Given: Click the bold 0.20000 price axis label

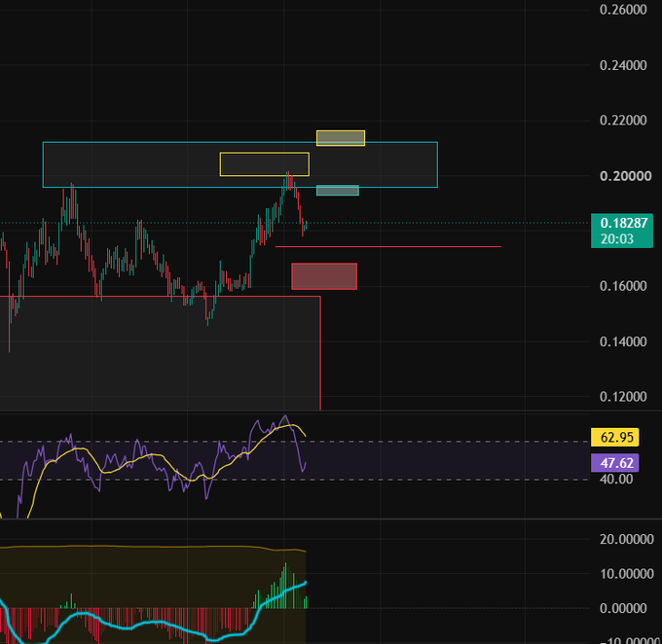Looking at the screenshot, I should point(625,176).
